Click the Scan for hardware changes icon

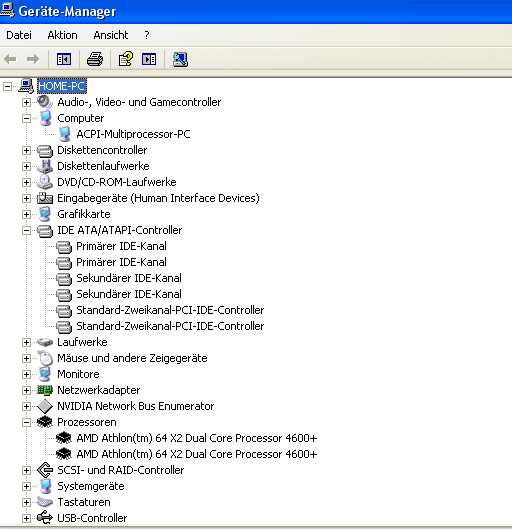[x=180, y=59]
